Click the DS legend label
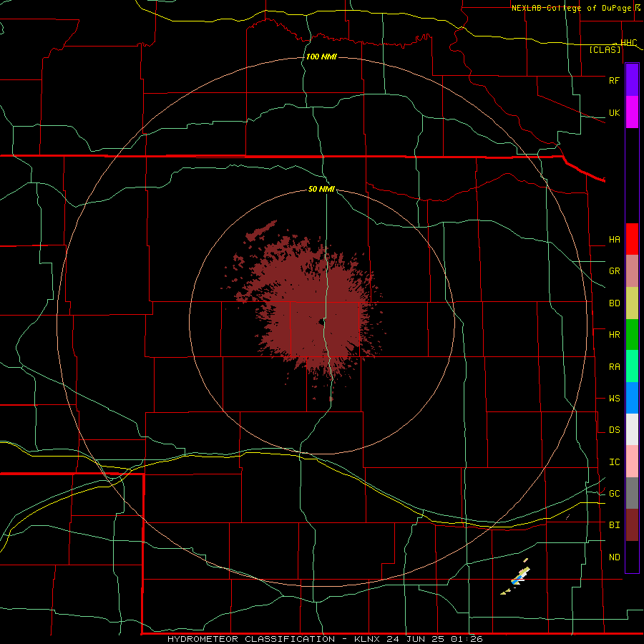Screen dimensions: 644x644 coord(614,430)
